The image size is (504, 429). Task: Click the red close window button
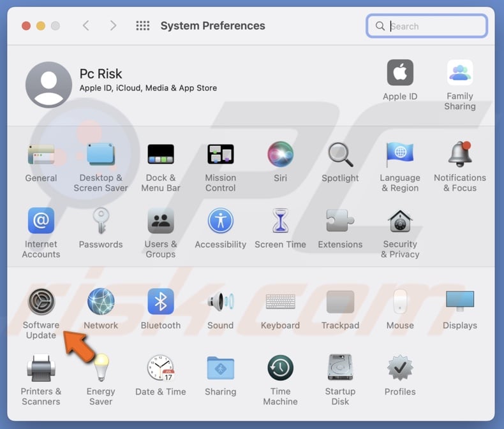(26, 25)
